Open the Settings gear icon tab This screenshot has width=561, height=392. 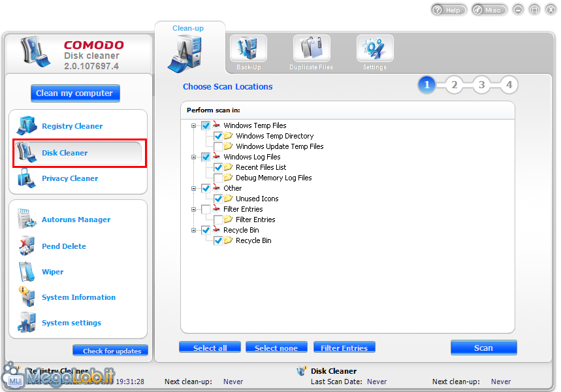375,50
